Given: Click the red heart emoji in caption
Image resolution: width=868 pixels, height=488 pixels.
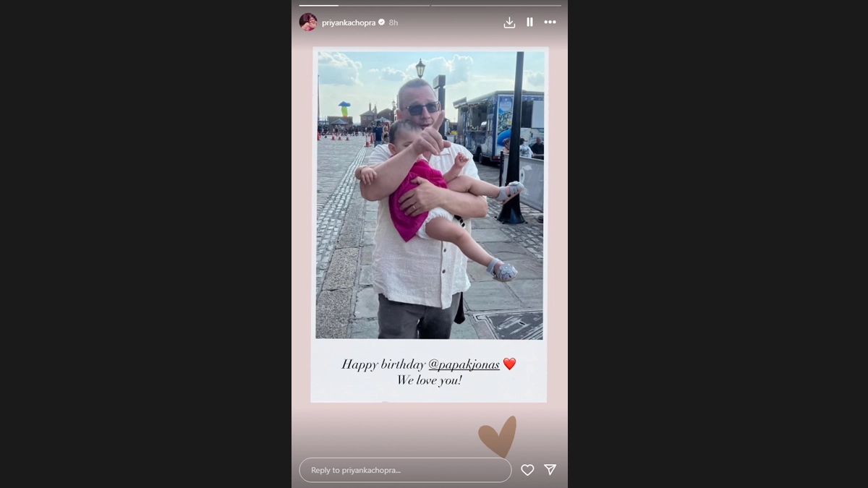Looking at the screenshot, I should pyautogui.click(x=509, y=364).
